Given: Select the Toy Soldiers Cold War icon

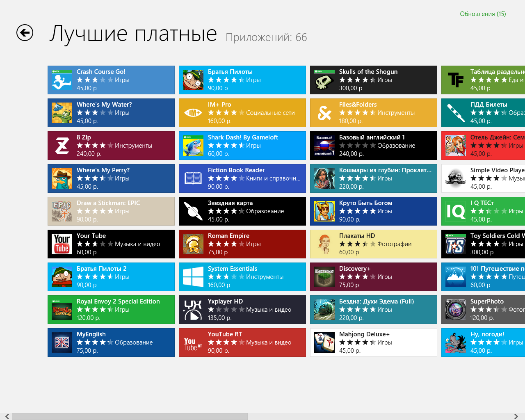Looking at the screenshot, I should pos(456,244).
